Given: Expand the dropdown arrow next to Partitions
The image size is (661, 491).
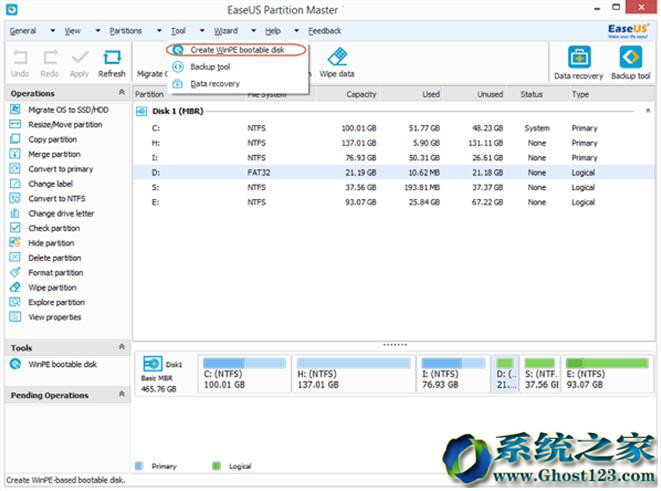Looking at the screenshot, I should (x=159, y=31).
